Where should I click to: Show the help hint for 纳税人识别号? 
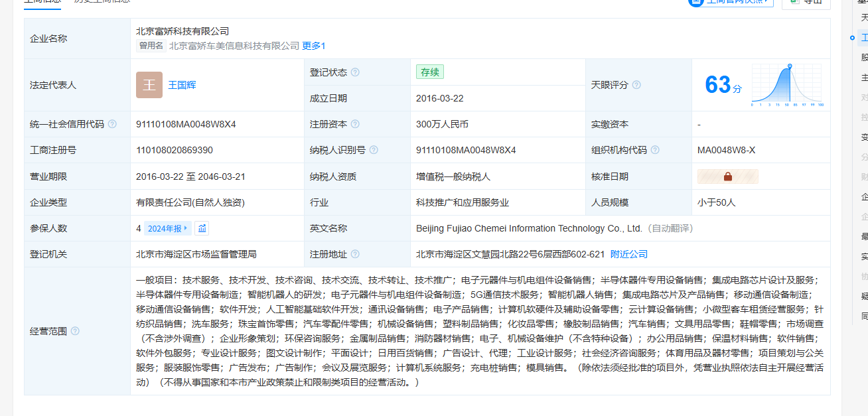[374, 150]
